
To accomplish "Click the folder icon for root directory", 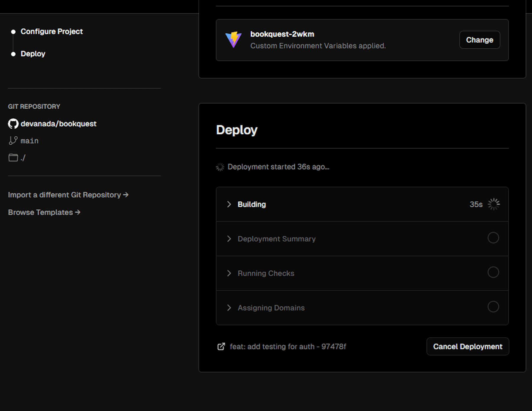I will coord(13,158).
